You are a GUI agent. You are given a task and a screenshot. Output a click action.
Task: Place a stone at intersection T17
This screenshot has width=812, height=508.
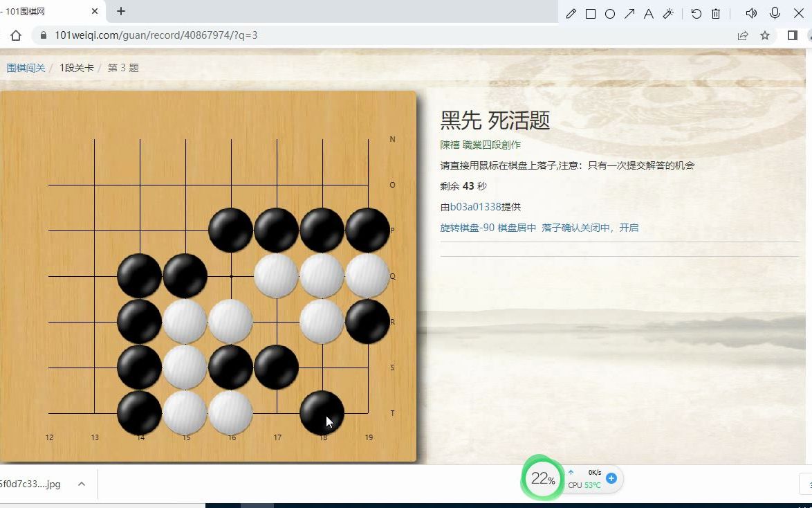277,413
